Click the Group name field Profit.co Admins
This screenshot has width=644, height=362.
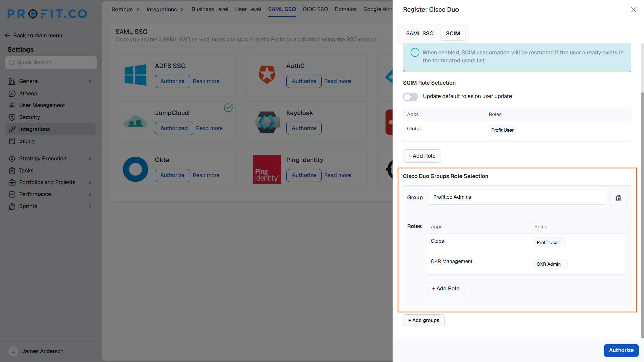517,197
